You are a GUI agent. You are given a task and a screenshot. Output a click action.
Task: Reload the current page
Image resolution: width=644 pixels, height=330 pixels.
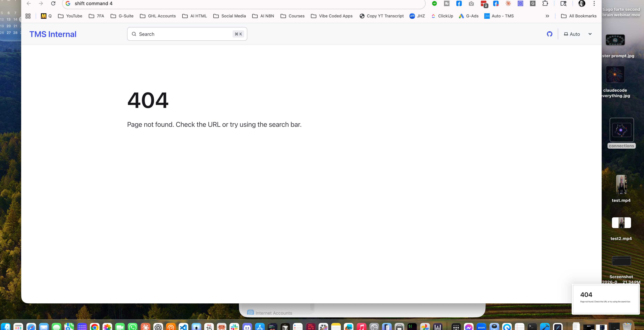53,4
